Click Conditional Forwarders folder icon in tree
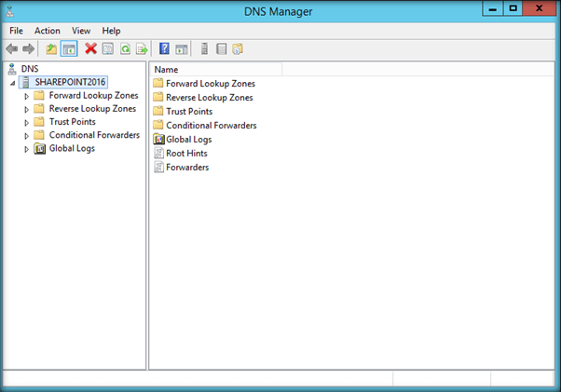Screen dimensions: 561x392 (x=39, y=135)
